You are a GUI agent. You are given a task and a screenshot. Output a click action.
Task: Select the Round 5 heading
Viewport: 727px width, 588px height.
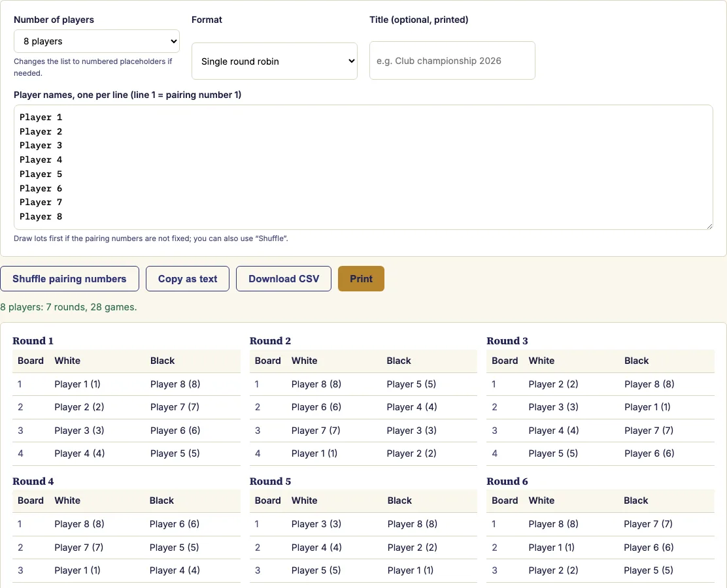click(270, 482)
